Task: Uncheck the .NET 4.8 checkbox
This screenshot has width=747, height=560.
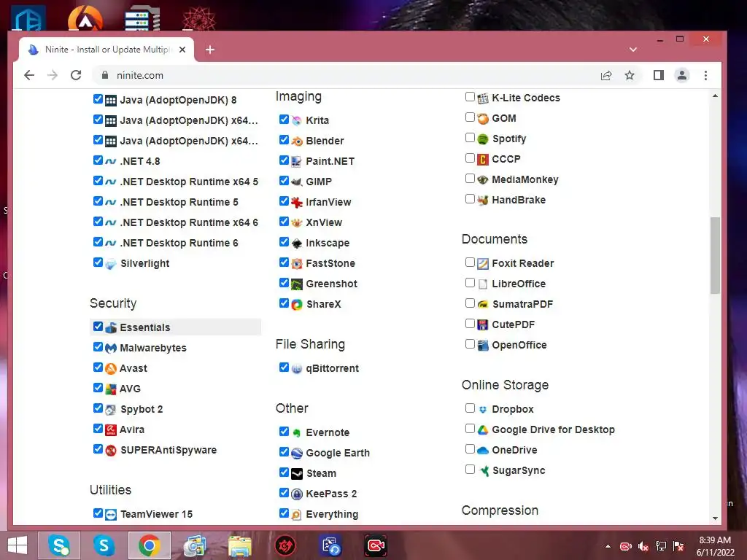Action: [x=98, y=160]
